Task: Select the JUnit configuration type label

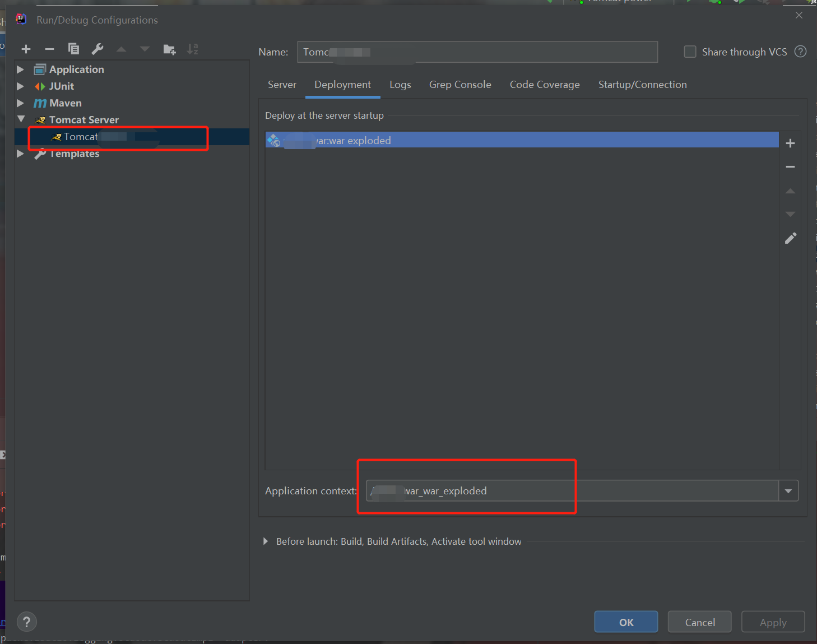Action: [62, 86]
